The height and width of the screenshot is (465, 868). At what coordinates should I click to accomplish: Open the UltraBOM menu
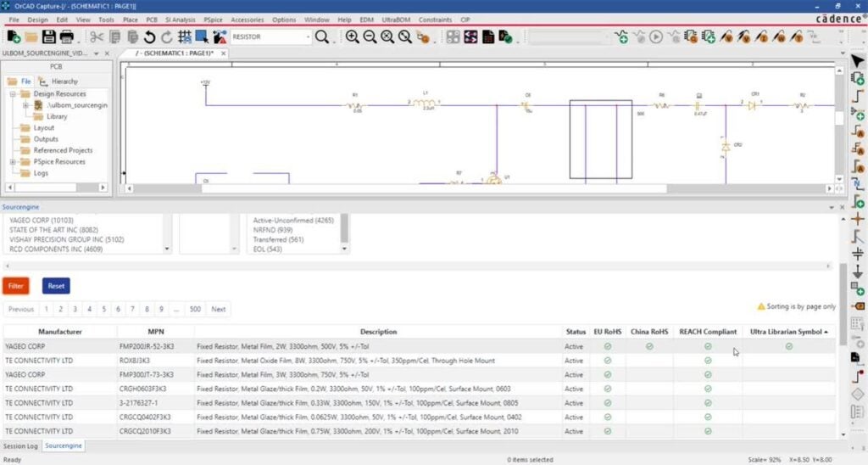point(397,20)
